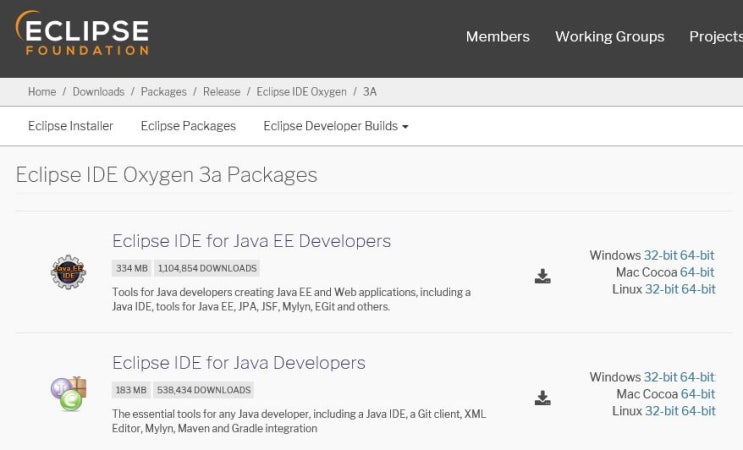Screen dimensions: 743x450
Task: Click download icon for Java Developers
Action: [542, 398]
